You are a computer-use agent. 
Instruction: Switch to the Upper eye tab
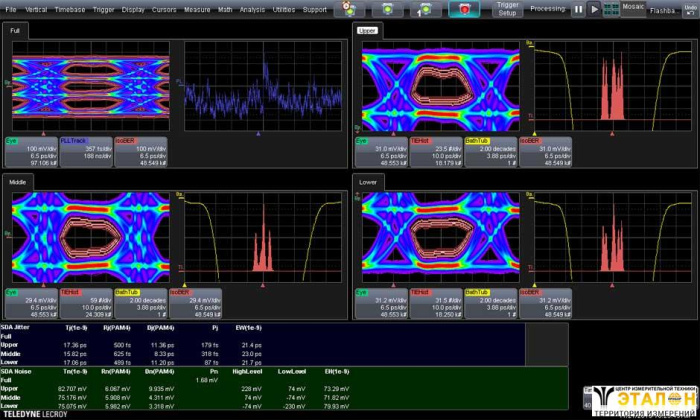[367, 31]
